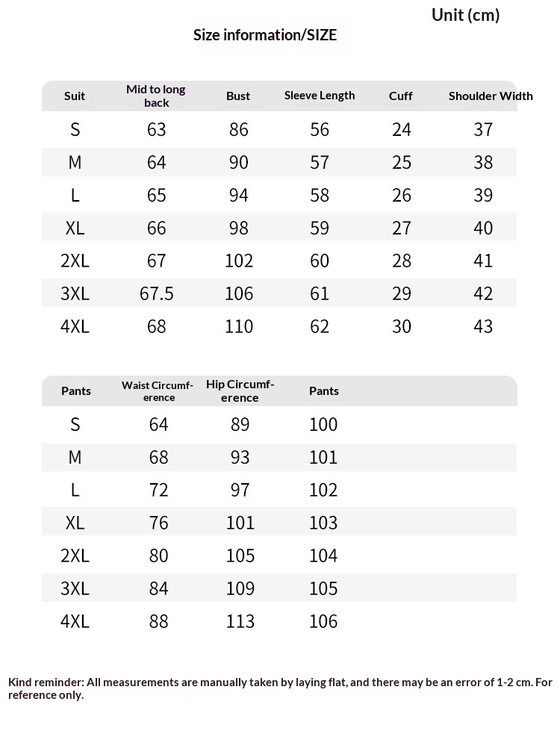This screenshot has height=731, width=560.
Task: Select the pants S length value 100
Action: click(x=323, y=425)
